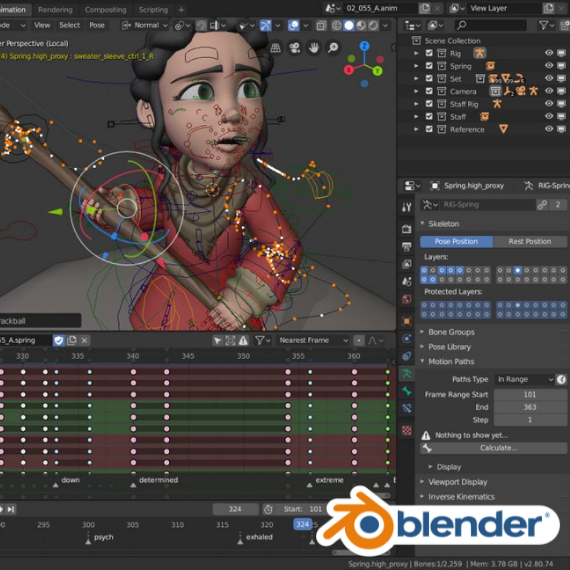Unlink action with X button
This screenshot has width=570, height=570.
point(84,340)
